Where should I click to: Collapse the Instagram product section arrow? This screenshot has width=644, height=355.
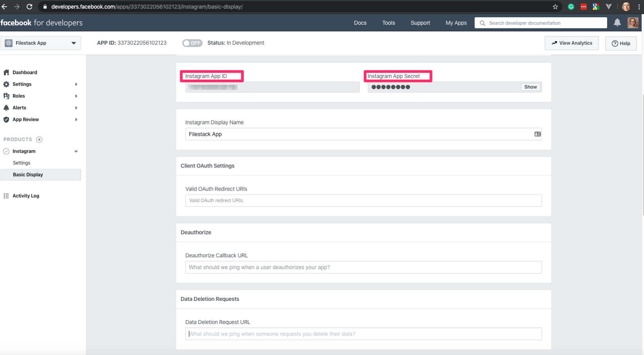76,151
